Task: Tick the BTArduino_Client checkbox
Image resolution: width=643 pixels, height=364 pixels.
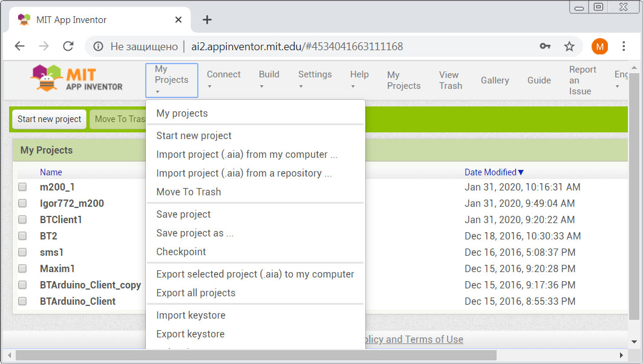Action: pyautogui.click(x=22, y=301)
